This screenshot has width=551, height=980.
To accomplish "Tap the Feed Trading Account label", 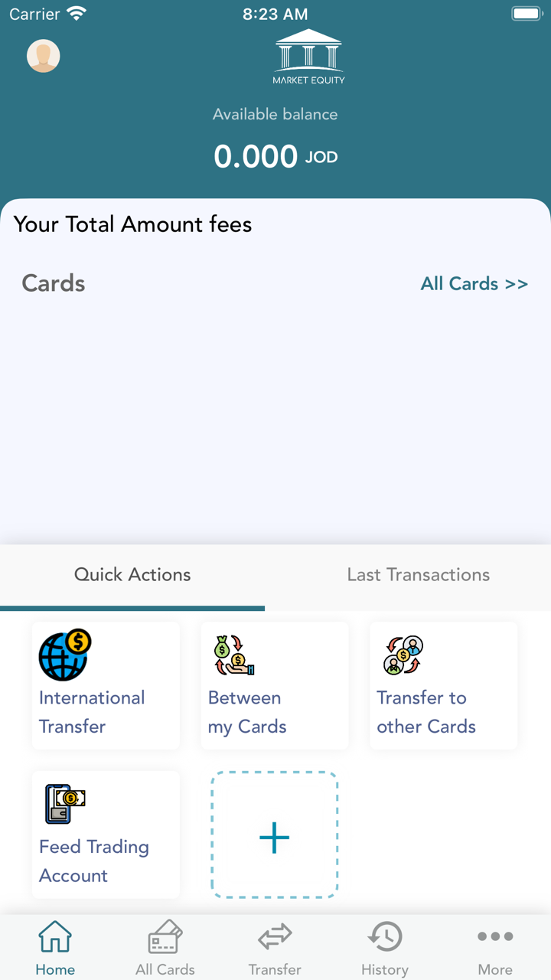I will 93,861.
